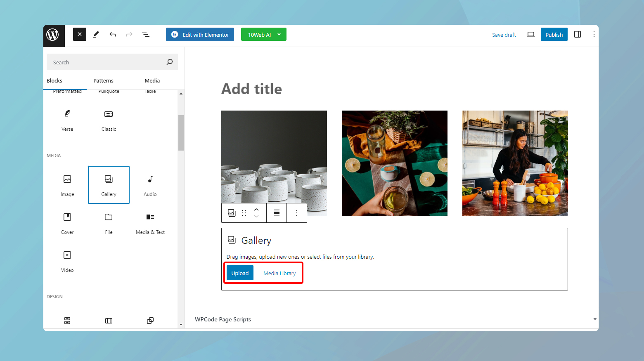The width and height of the screenshot is (644, 361).
Task: Open the 10Web AI dropdown menu
Action: (x=263, y=34)
